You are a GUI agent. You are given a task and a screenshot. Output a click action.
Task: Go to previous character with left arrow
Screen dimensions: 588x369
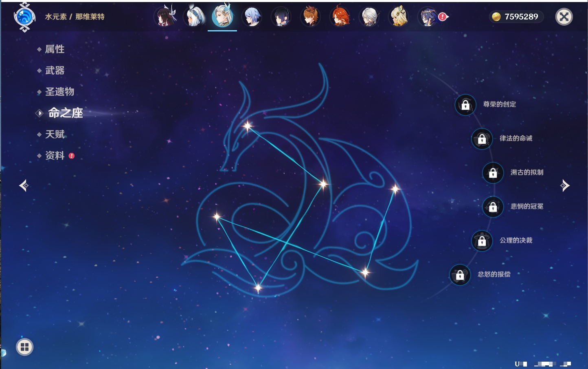pyautogui.click(x=24, y=186)
